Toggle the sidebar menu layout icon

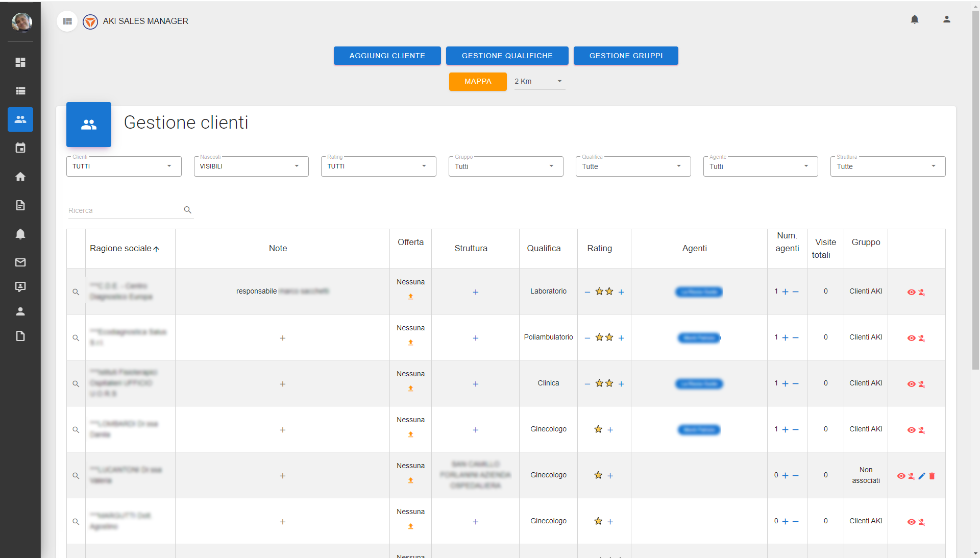point(67,21)
